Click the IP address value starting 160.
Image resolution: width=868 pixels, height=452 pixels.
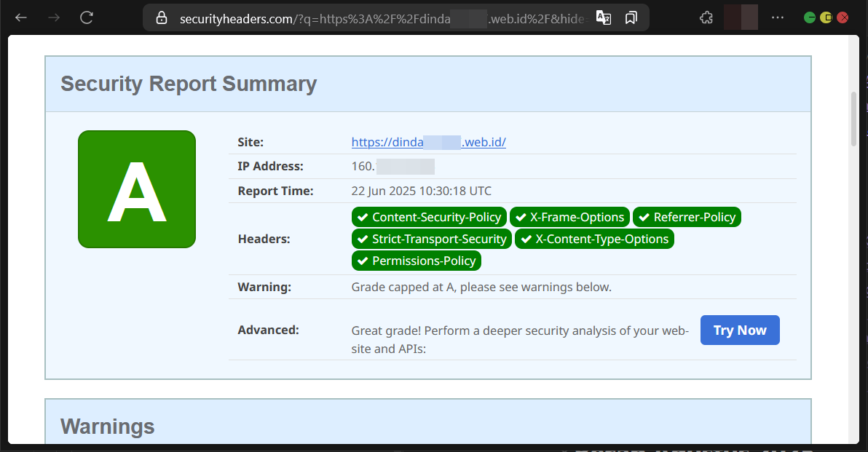(x=393, y=167)
